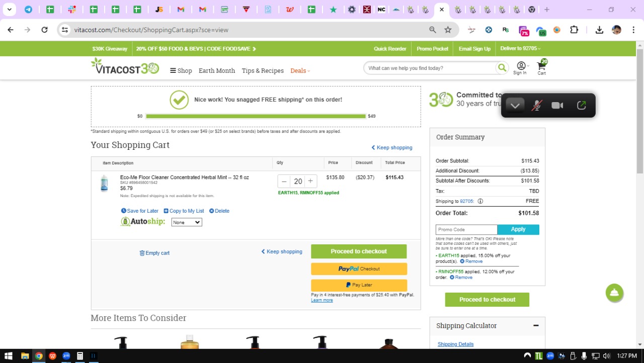Switch to the Walgreens tab
This screenshot has height=363, width=644.
(x=290, y=10)
